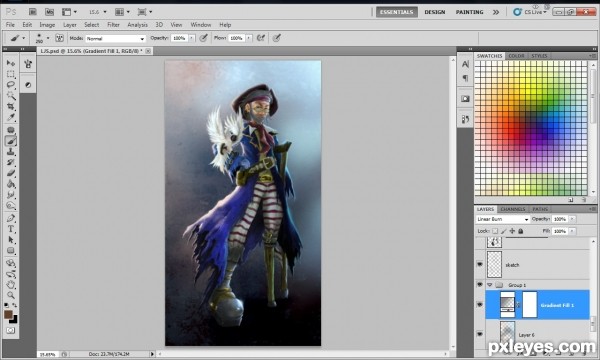This screenshot has height=360, width=600.
Task: Select the Crop tool
Action: (x=11, y=106)
